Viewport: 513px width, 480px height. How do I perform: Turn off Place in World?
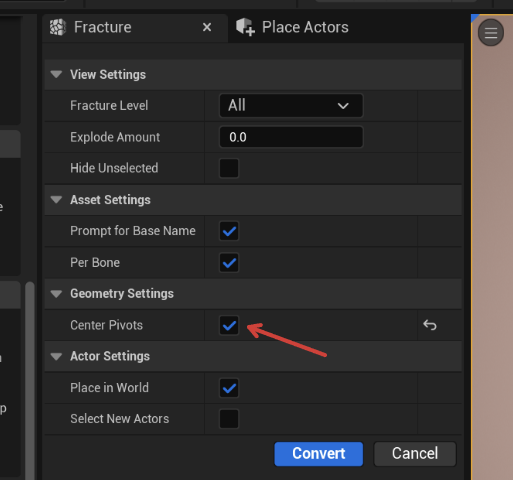tap(229, 388)
